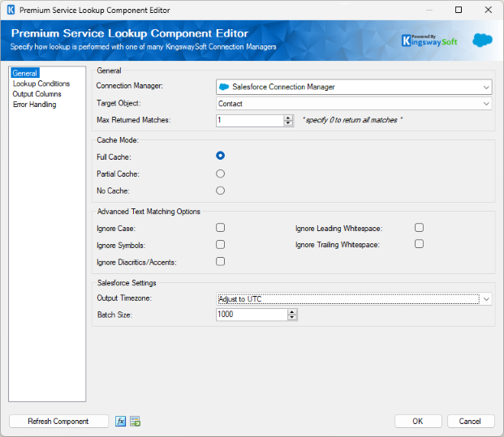Click the Contact value in Target Object
The width and height of the screenshot is (504, 437).
point(230,104)
